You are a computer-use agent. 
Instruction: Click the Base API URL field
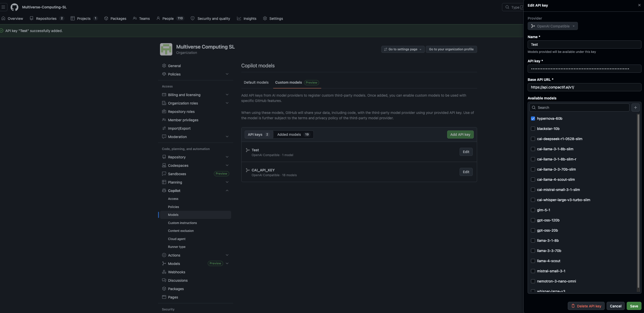(584, 87)
